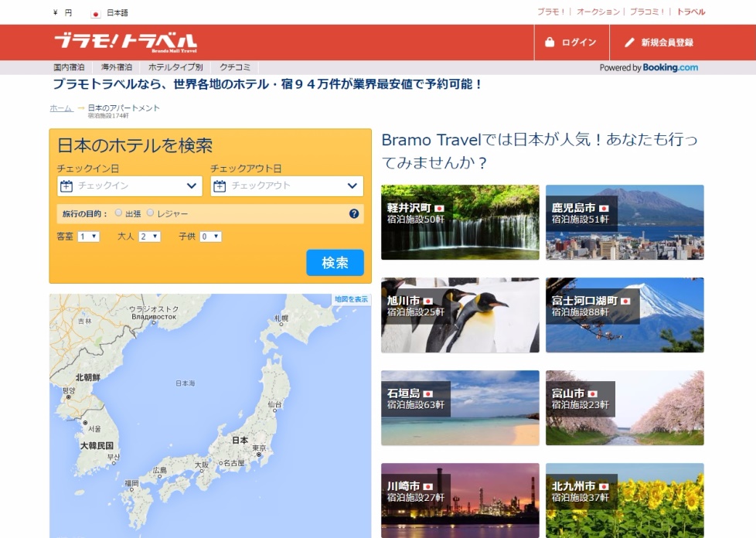This screenshot has height=538, width=756.
Task: Open the 大人 adults count dropdown
Action: pos(149,237)
